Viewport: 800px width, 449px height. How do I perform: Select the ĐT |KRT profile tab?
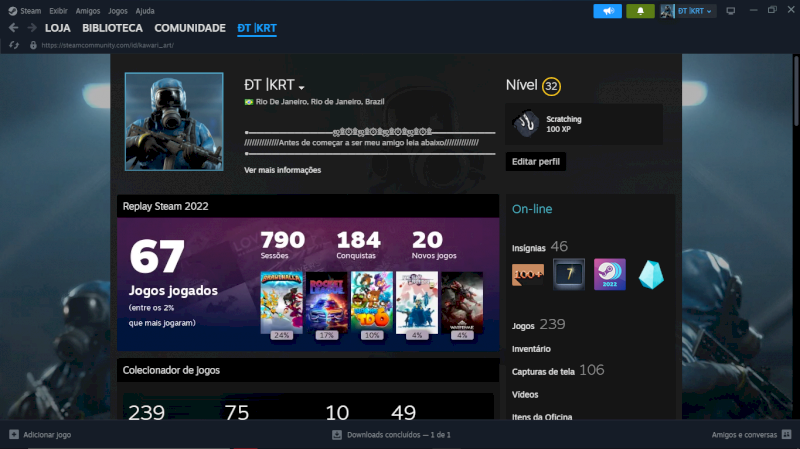tap(257, 28)
